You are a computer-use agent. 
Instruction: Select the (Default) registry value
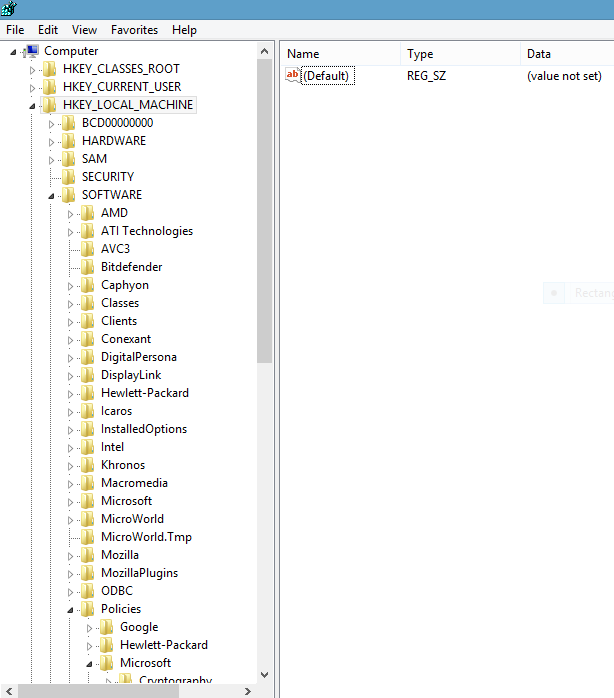pyautogui.click(x=328, y=76)
